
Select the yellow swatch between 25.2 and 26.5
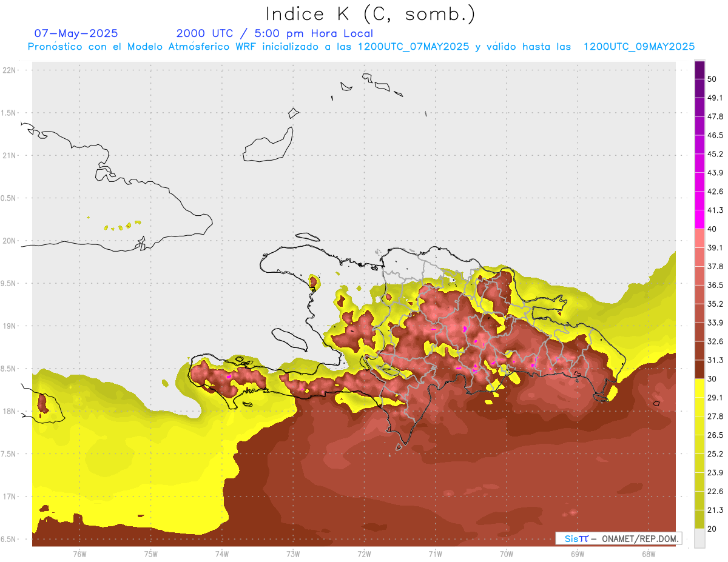click(699, 444)
